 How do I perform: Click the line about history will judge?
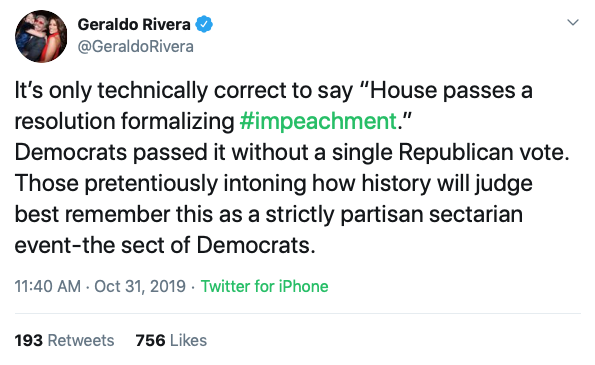[274, 184]
